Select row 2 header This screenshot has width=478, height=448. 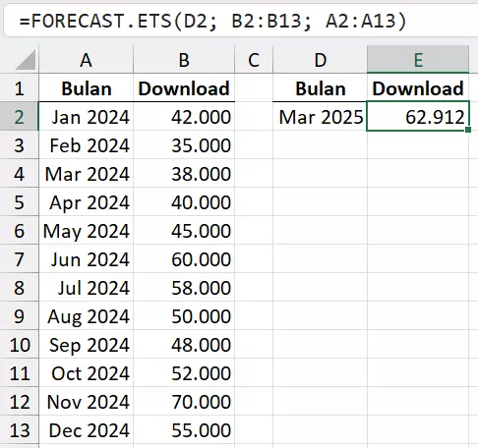click(19, 117)
